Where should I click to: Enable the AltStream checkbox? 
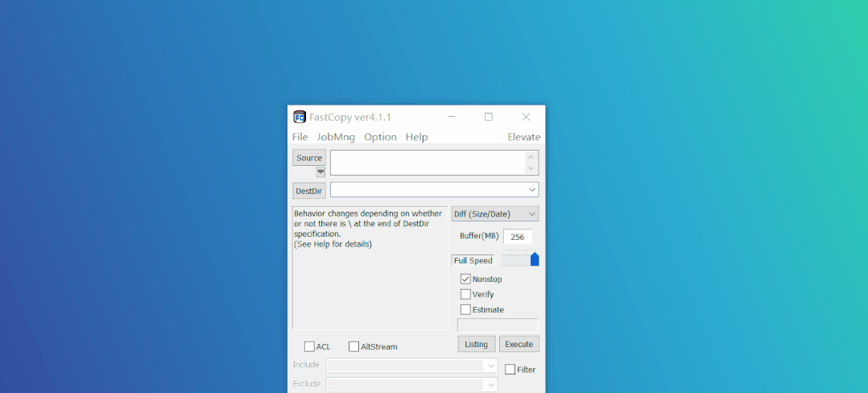(353, 346)
